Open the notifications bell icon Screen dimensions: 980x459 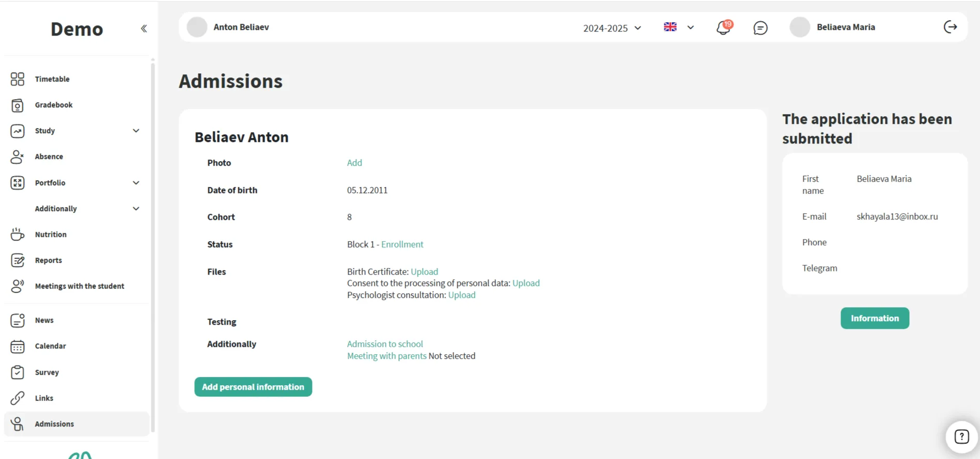click(x=723, y=27)
